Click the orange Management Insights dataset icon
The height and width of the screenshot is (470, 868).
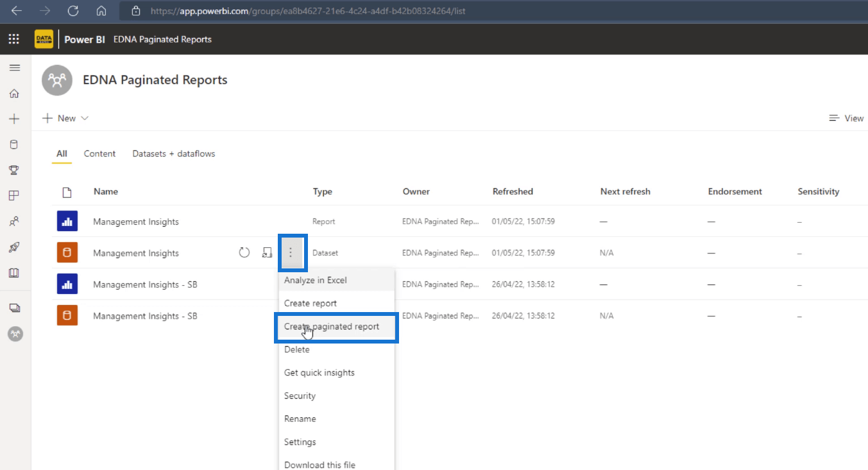67,253
